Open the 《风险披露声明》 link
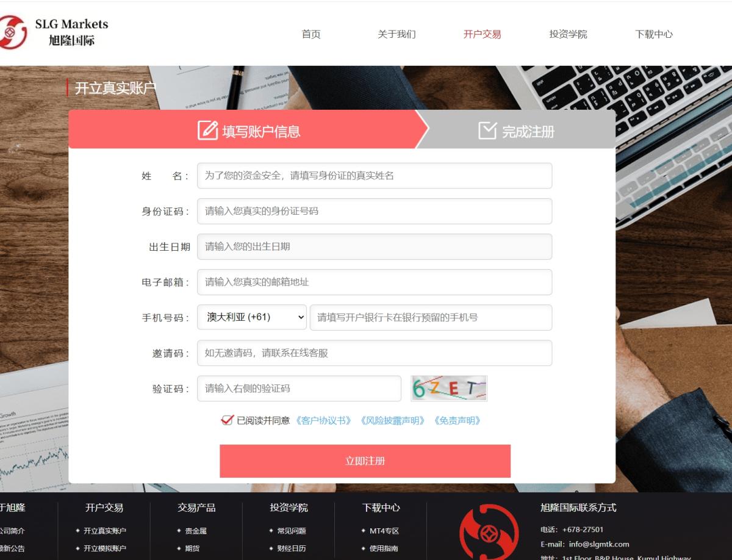The height and width of the screenshot is (560, 732). click(x=392, y=420)
